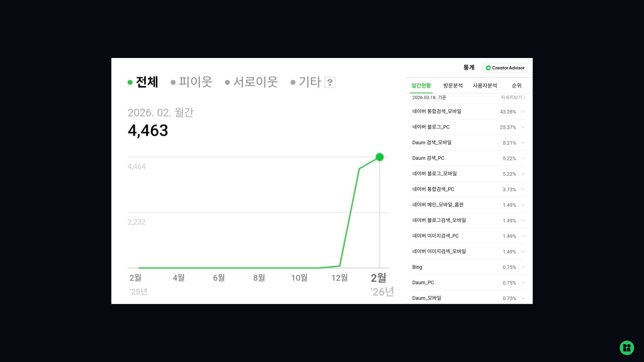Switch to the 방문분석 tab
Viewport: 644px width, 362px height.
tap(453, 85)
